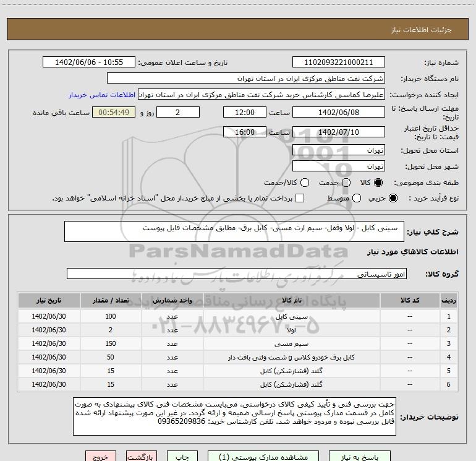476x461 pixels.
Task: Click the buyer organization name field
Action: tap(246, 79)
